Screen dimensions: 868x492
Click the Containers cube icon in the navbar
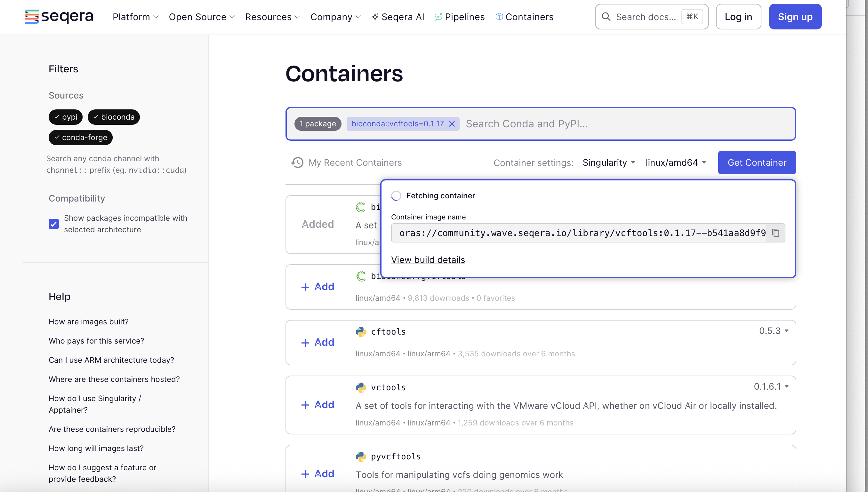pyautogui.click(x=499, y=17)
